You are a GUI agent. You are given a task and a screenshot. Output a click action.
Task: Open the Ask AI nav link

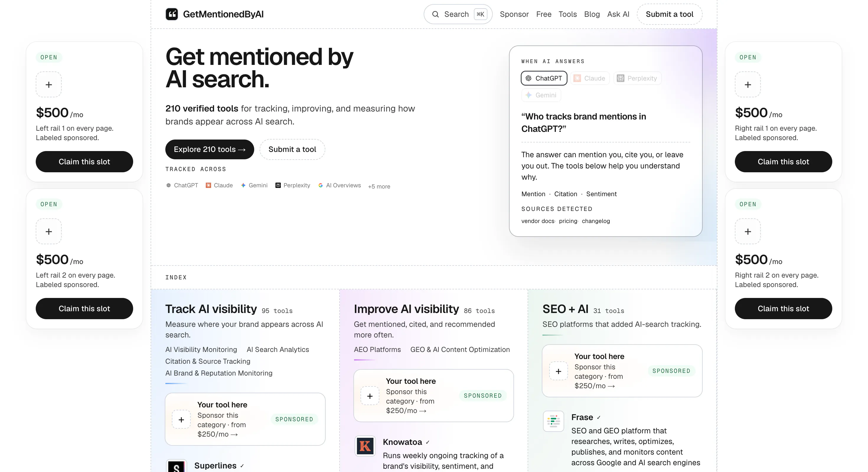[618, 14]
